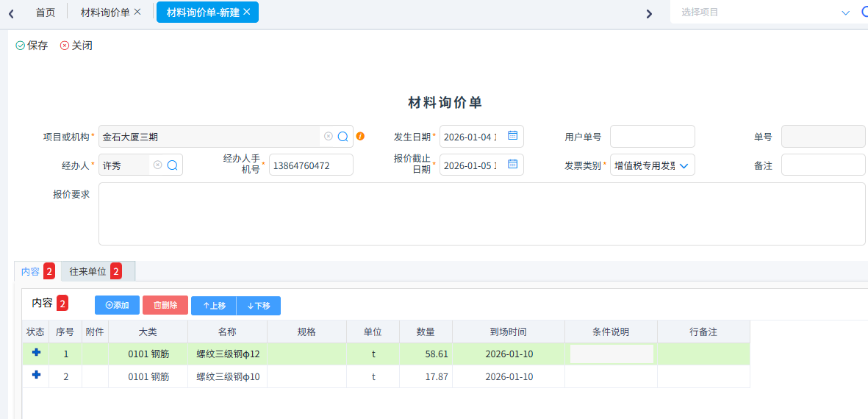This screenshot has height=419, width=868.
Task: Open the 首页 tab
Action: pos(46,12)
